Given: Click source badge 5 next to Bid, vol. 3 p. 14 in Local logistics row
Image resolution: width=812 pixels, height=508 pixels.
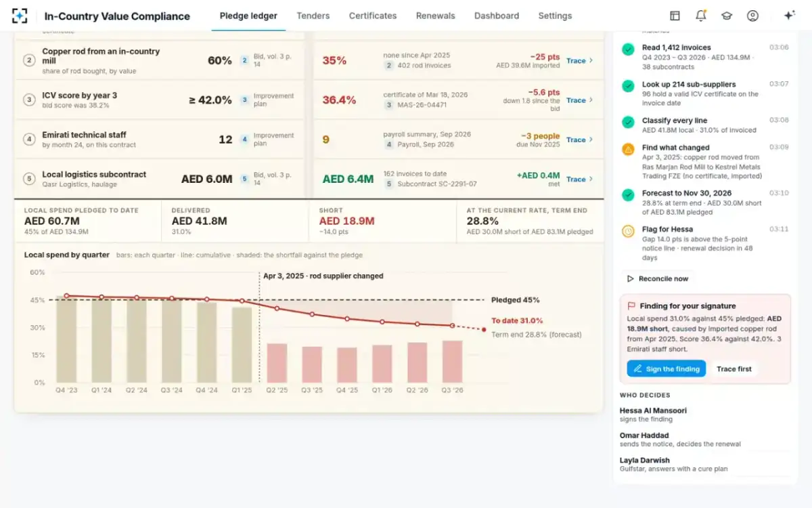Looking at the screenshot, I should (245, 179).
